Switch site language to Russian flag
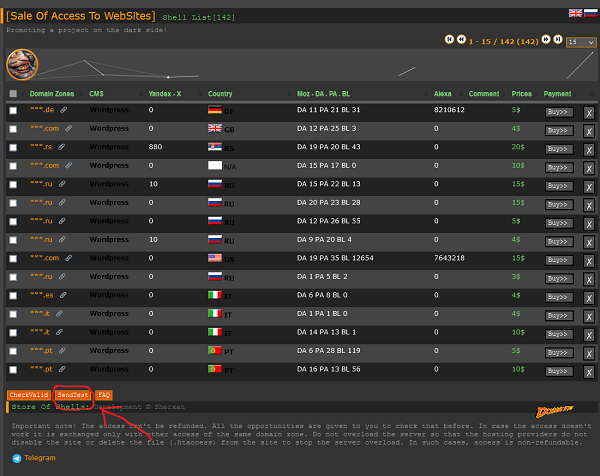This screenshot has height=476, width=600. tap(590, 13)
